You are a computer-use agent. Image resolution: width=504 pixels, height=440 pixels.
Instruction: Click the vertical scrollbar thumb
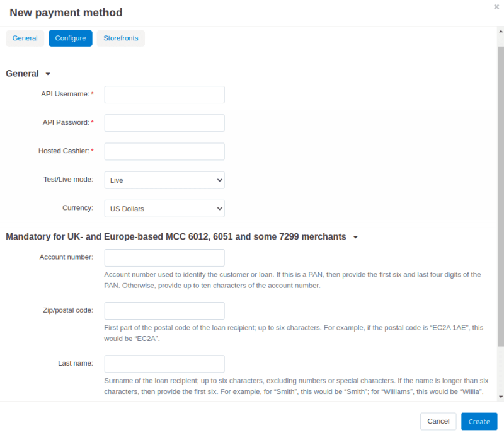point(501,189)
